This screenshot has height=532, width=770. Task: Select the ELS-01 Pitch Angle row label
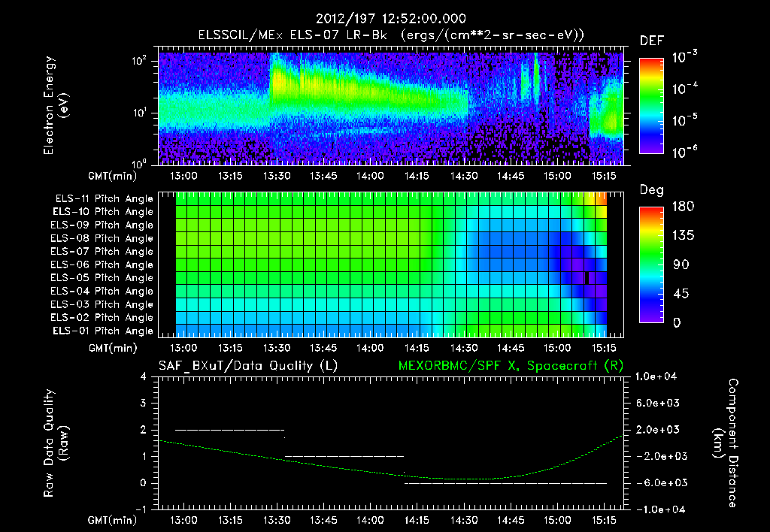[x=103, y=331]
